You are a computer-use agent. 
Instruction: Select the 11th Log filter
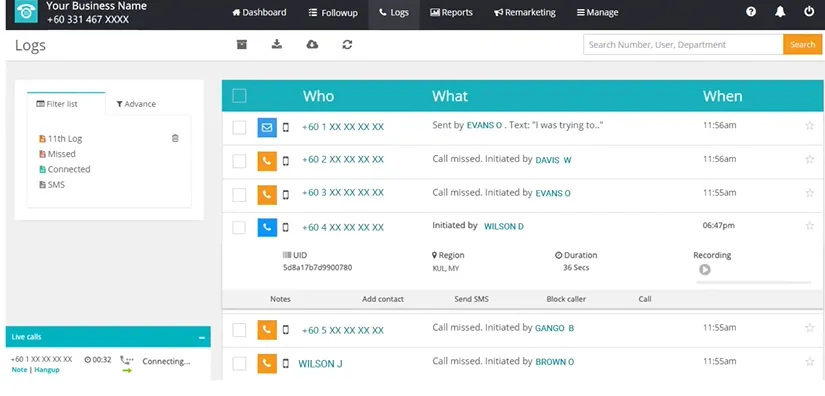tap(61, 139)
